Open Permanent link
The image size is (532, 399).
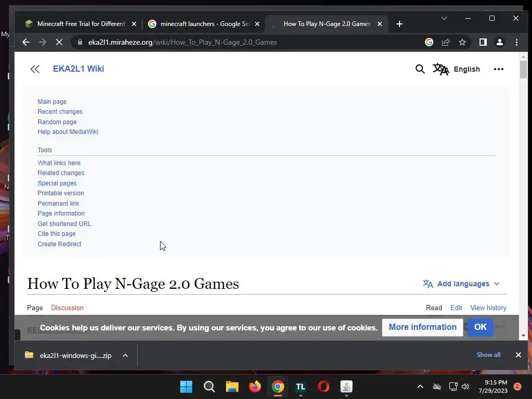58,204
